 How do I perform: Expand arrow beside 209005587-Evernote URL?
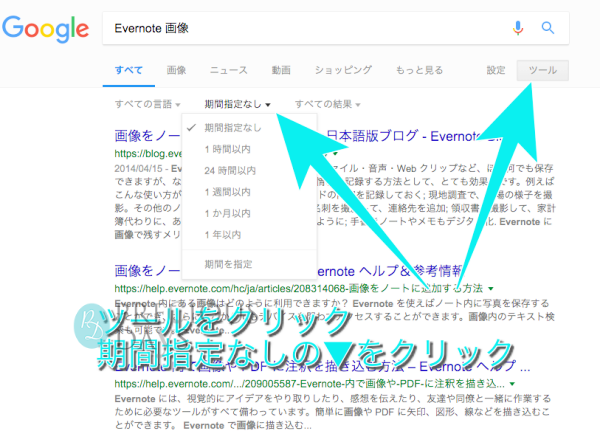click(512, 384)
